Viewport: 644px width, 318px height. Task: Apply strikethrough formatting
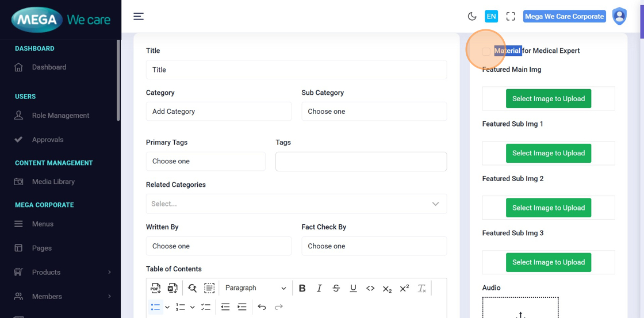pyautogui.click(x=336, y=288)
